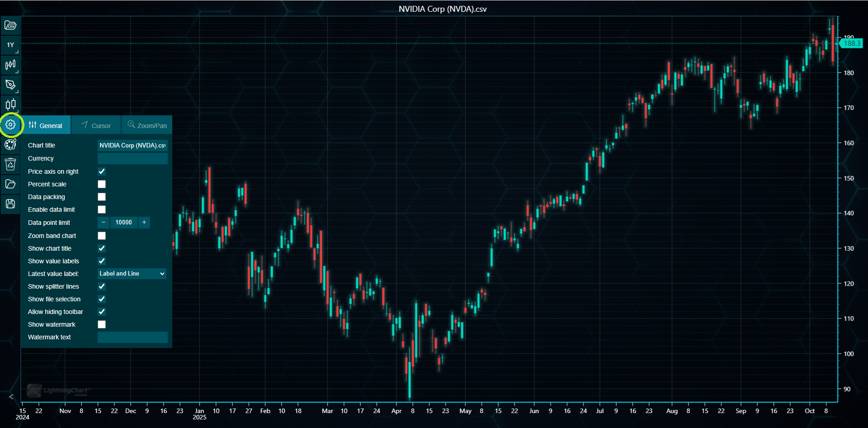
Task: Open the CSV file import icon
Action: click(x=10, y=25)
